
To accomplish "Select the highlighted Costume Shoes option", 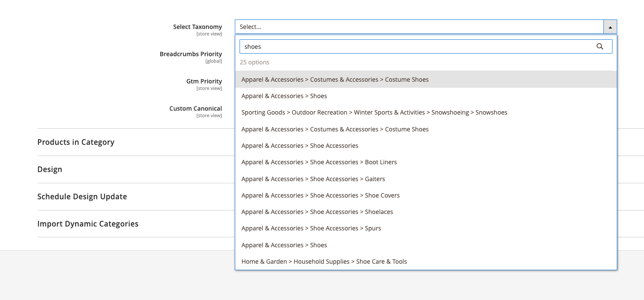I will click(x=335, y=80).
